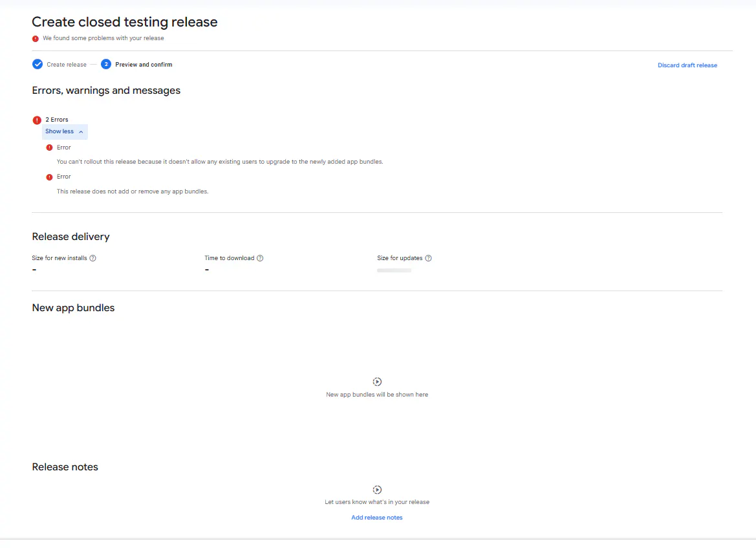Collapse the errors list with Show less
The image size is (756, 548).
pyautogui.click(x=65, y=132)
